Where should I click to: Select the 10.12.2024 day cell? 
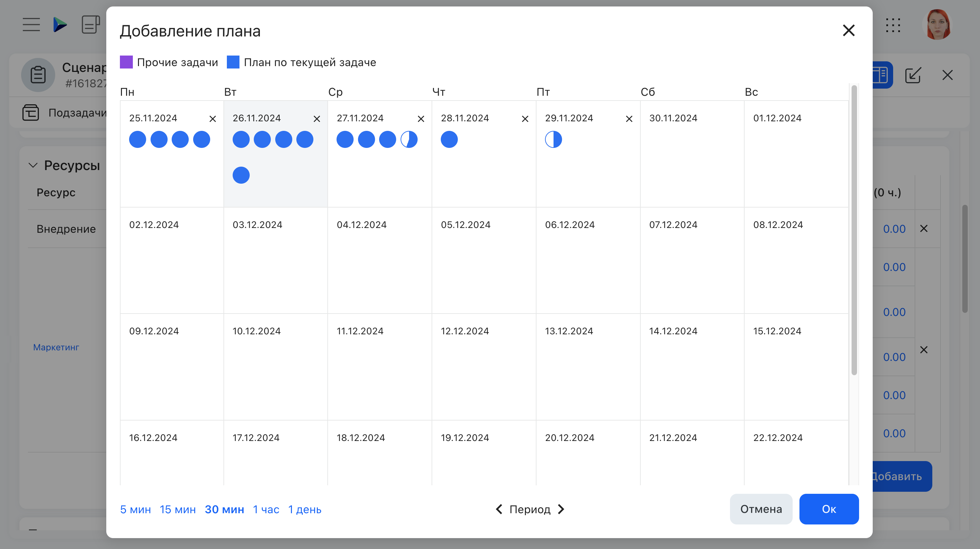pos(276,367)
